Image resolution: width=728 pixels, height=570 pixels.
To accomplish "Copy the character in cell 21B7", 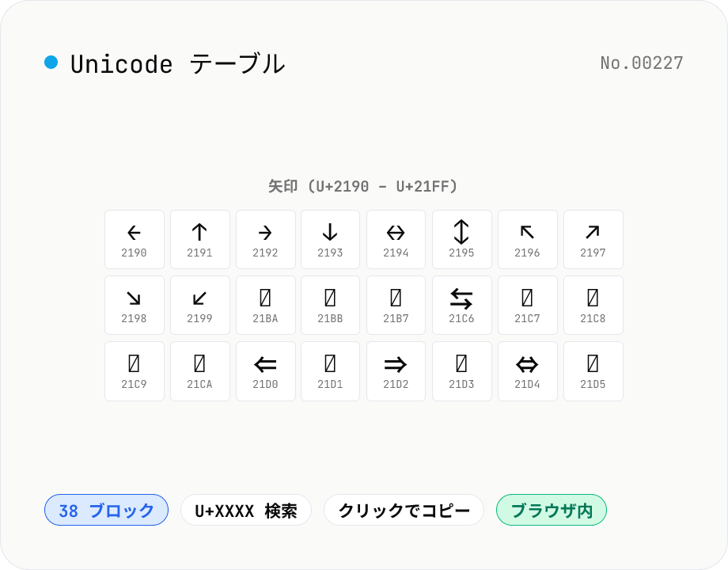I will click(x=396, y=306).
